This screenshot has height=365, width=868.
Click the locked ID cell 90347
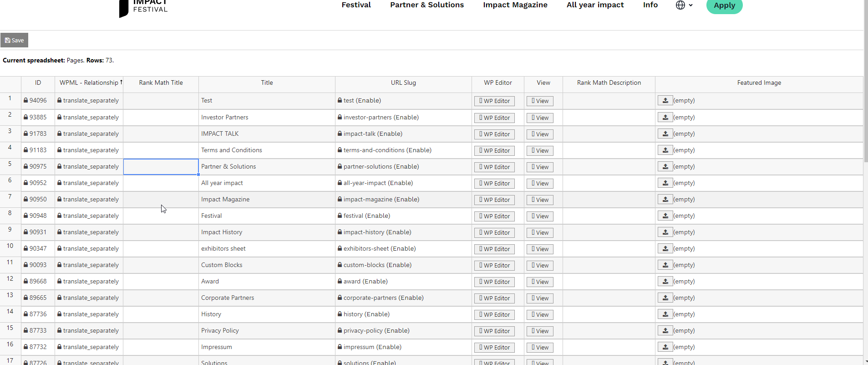point(38,249)
